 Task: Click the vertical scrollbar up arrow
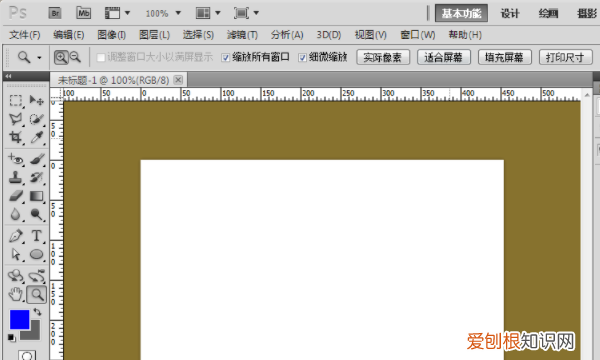pyautogui.click(x=587, y=94)
